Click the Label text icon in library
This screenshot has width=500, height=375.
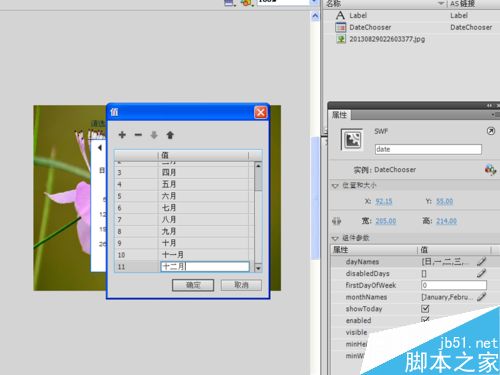(x=340, y=15)
